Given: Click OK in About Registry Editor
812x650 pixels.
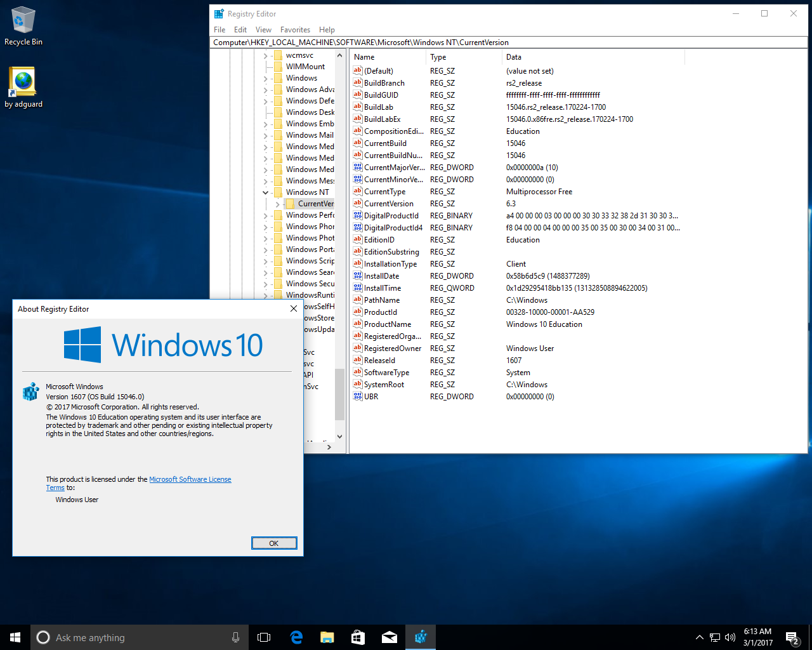Looking at the screenshot, I should [x=274, y=543].
